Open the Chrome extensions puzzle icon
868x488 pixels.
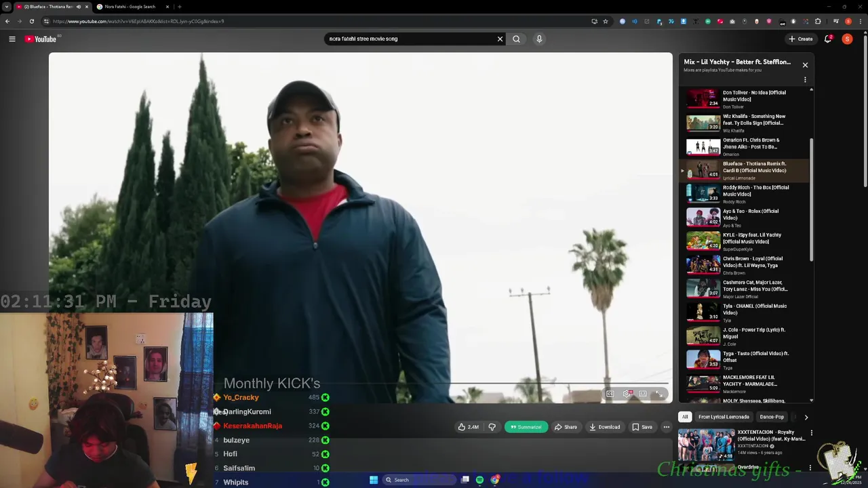(x=818, y=21)
